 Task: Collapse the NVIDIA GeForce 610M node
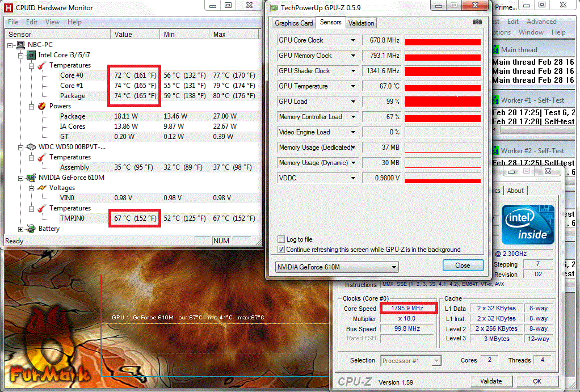tap(20, 178)
